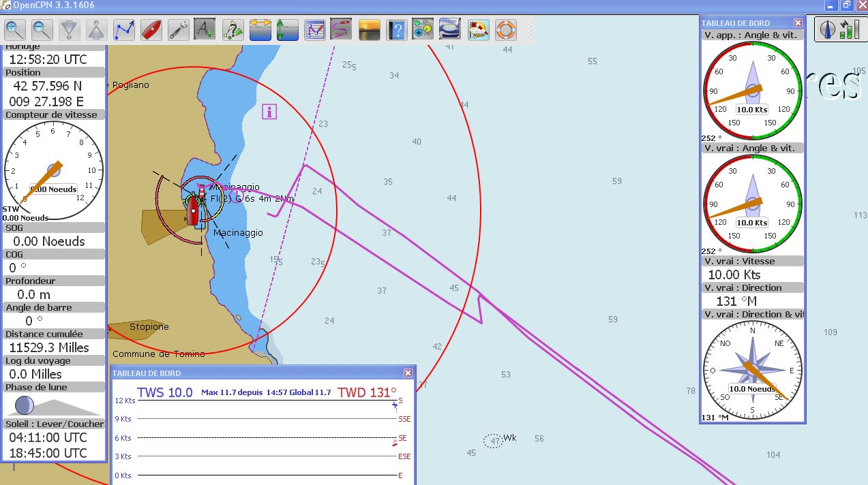Click the latitude value 42 57.596 N
The image size is (868, 485).
(47, 86)
